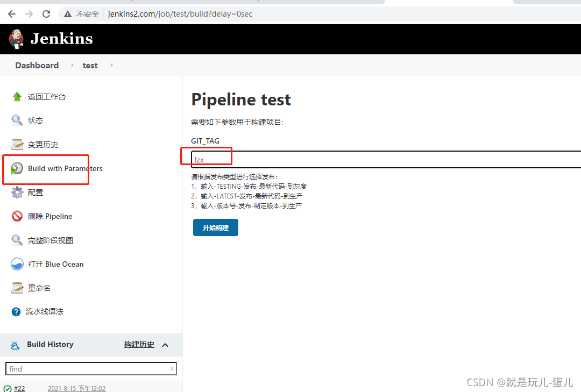Click the Build History weather icon
Viewport: 581px width, 392px height.
coord(15,345)
